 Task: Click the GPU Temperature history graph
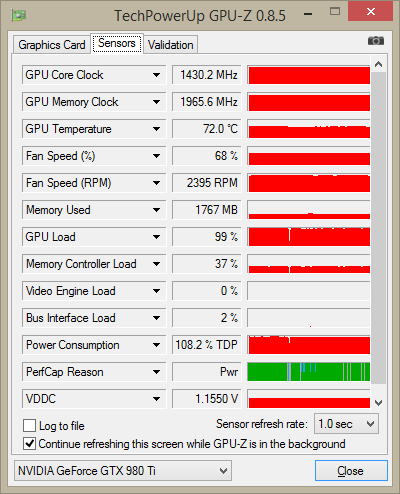(309, 129)
